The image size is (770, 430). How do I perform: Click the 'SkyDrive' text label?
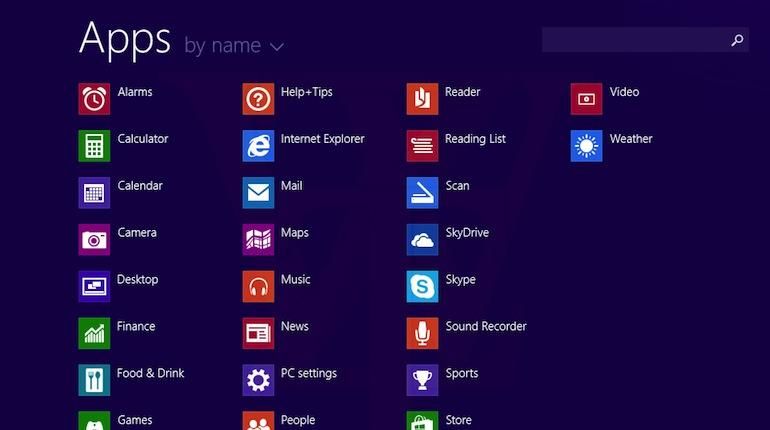click(467, 233)
